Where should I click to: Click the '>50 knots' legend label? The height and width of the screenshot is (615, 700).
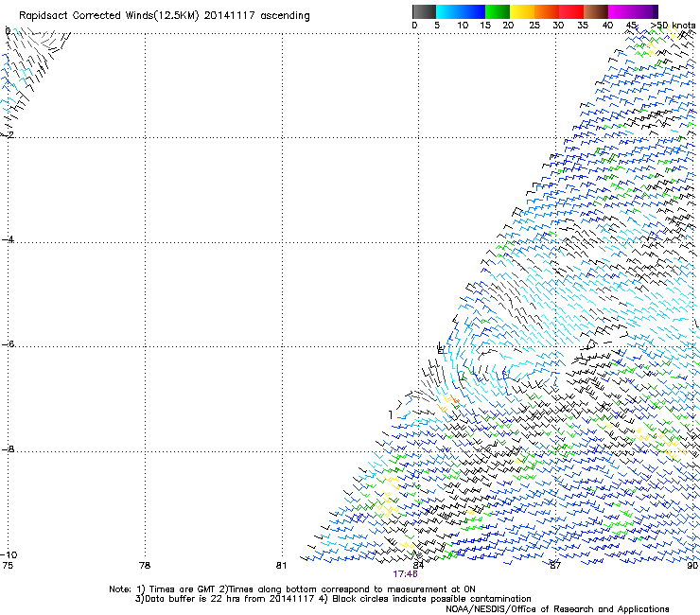coord(674,26)
